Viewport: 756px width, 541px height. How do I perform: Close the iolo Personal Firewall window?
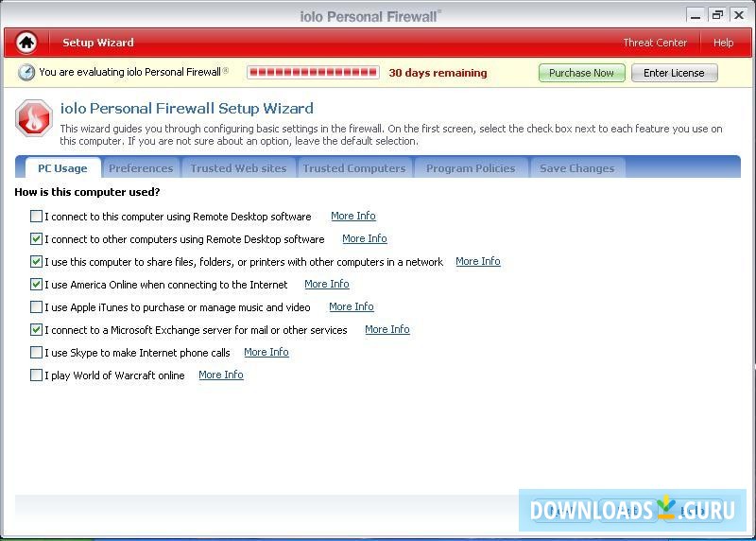click(x=739, y=15)
